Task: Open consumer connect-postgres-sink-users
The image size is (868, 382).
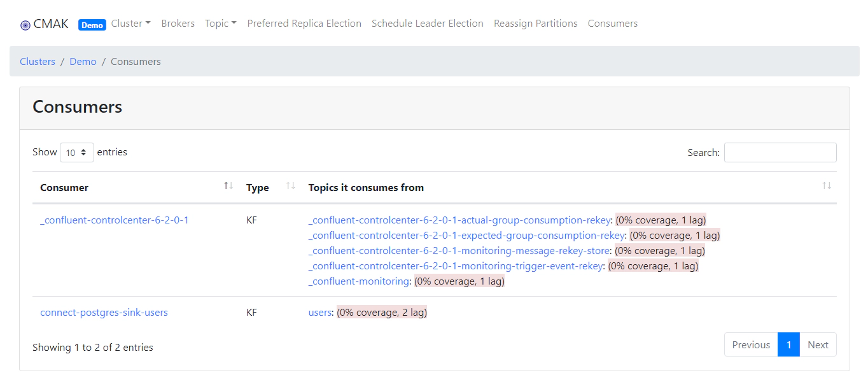Action: point(104,313)
